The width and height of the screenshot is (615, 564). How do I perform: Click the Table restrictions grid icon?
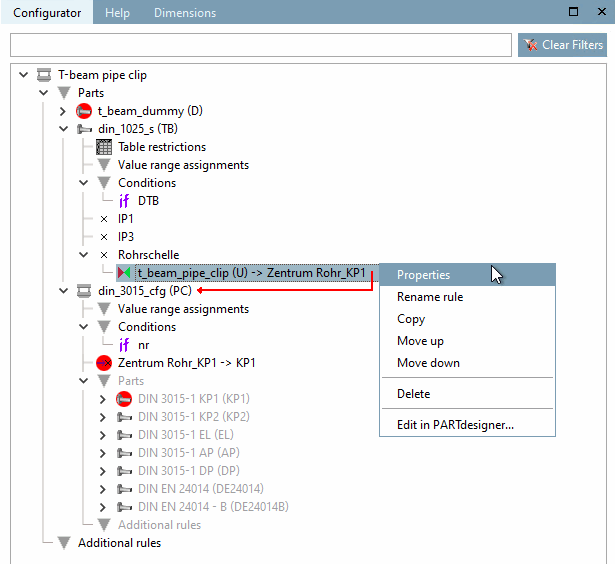click(x=104, y=147)
